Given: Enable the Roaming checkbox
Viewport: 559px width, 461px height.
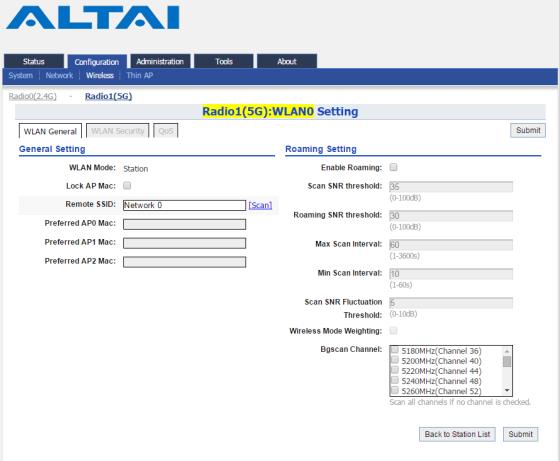Looking at the screenshot, I should click(394, 167).
